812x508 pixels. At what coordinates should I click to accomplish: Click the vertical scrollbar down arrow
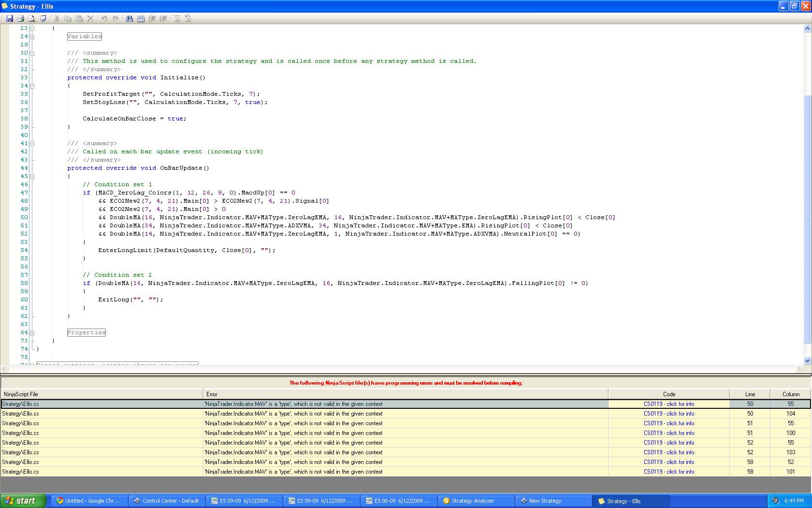click(807, 360)
